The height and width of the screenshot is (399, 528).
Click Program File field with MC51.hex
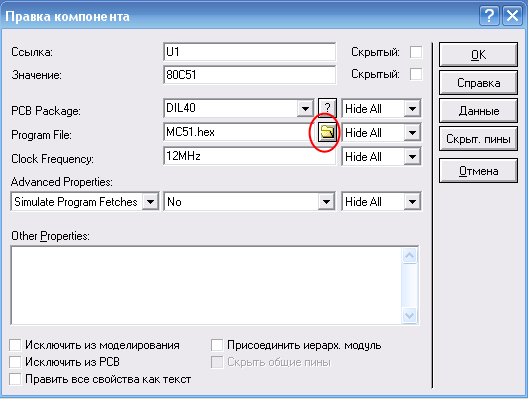click(240, 132)
